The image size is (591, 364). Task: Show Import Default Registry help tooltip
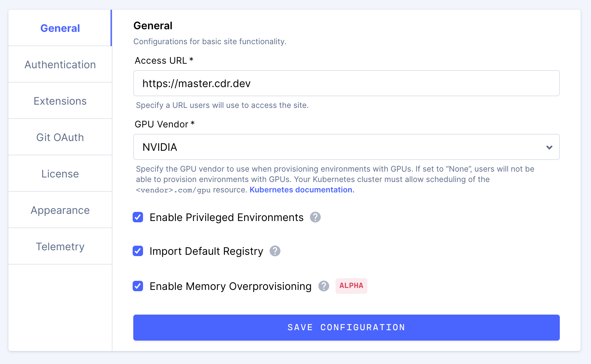click(x=275, y=251)
